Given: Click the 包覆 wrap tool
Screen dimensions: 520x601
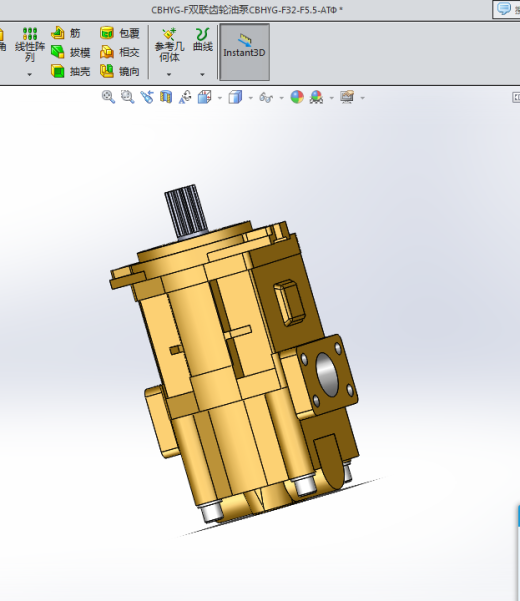Looking at the screenshot, I should pos(120,33).
